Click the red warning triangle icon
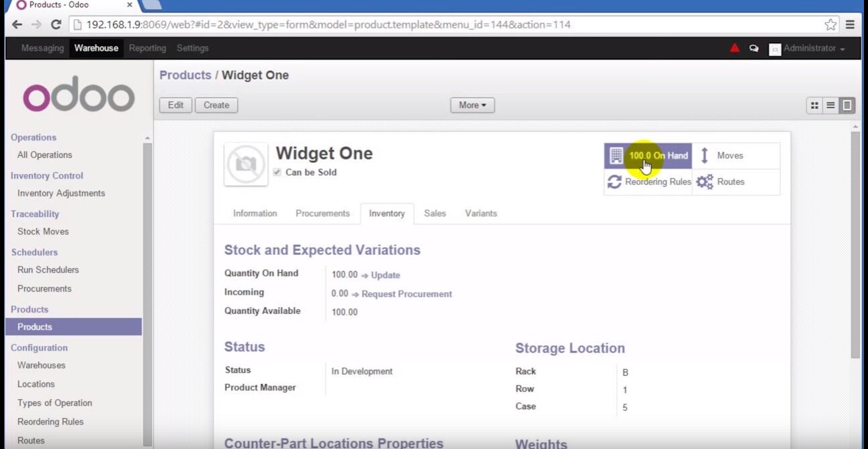868x449 pixels. coord(734,48)
